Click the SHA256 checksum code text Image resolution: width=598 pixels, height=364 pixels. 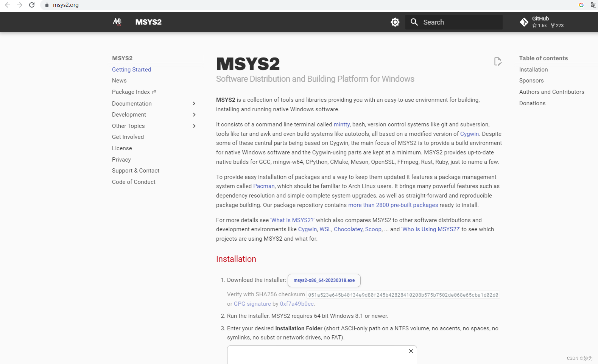coord(403,295)
